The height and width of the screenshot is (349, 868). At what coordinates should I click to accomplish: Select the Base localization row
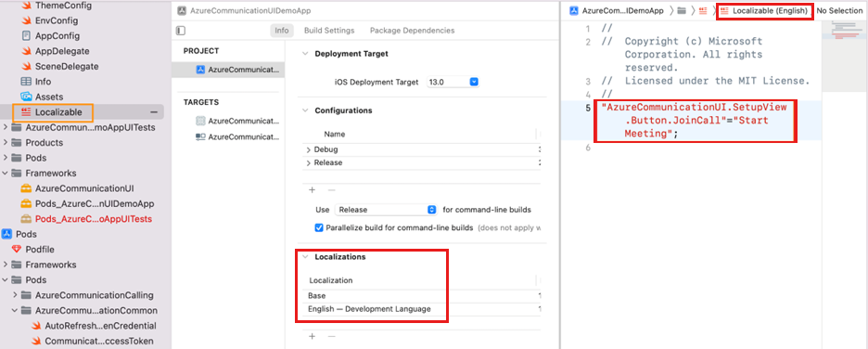click(422, 296)
